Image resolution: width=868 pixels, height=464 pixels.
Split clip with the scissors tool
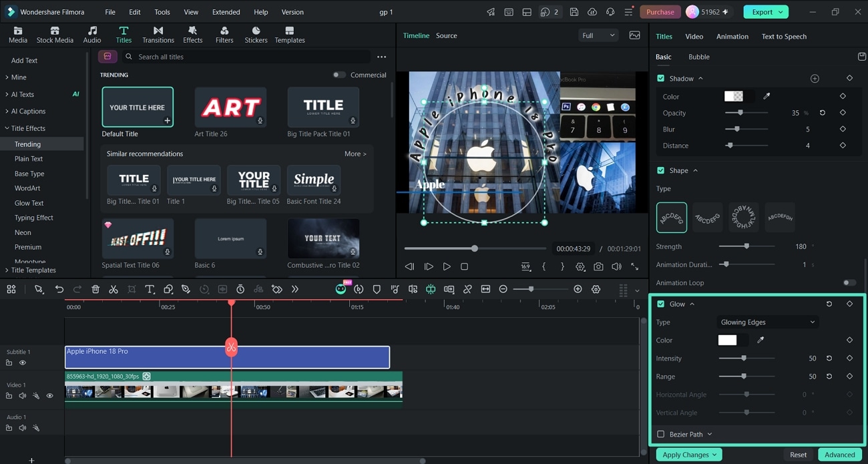[x=114, y=289]
